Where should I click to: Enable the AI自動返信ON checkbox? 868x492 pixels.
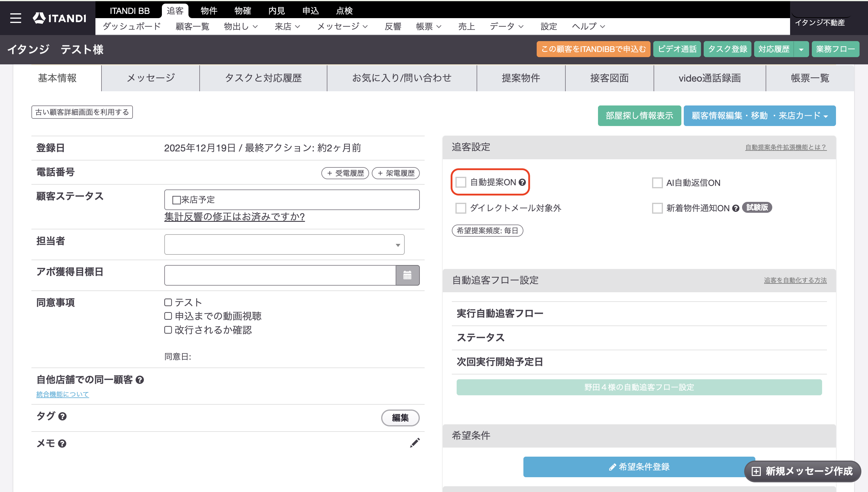tap(657, 183)
